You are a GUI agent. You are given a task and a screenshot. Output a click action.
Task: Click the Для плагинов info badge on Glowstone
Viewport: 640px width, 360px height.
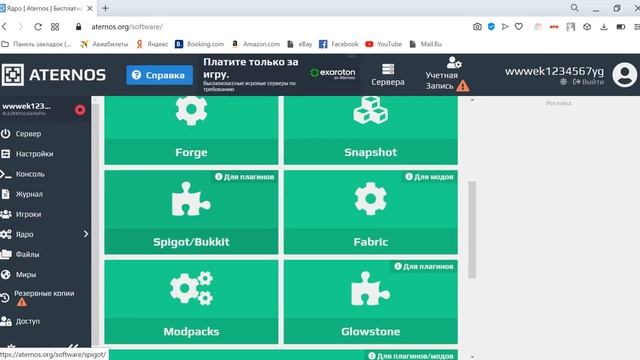pos(424,267)
